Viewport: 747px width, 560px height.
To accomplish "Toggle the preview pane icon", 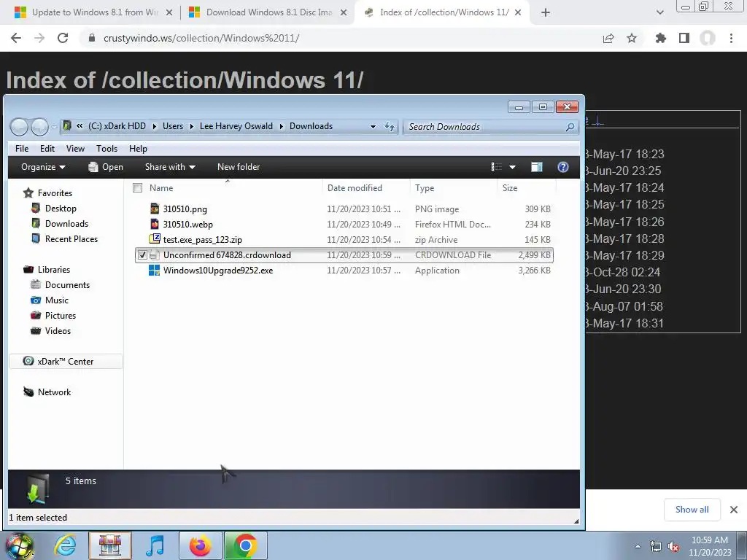I will click(537, 167).
